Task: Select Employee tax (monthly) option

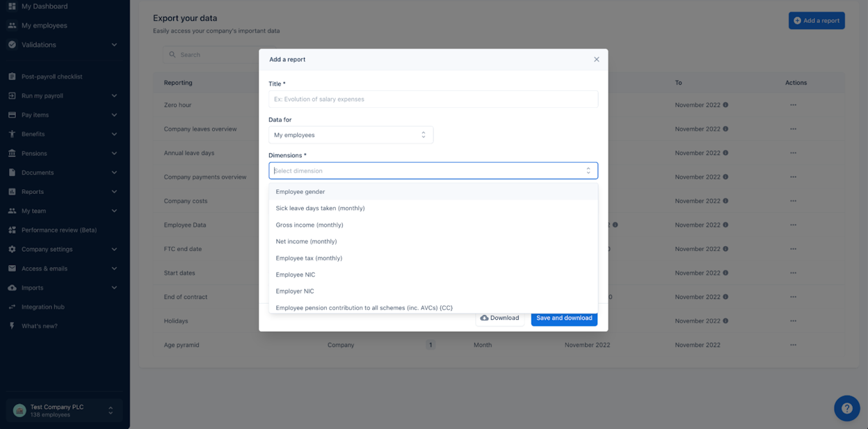Action: click(x=433, y=258)
